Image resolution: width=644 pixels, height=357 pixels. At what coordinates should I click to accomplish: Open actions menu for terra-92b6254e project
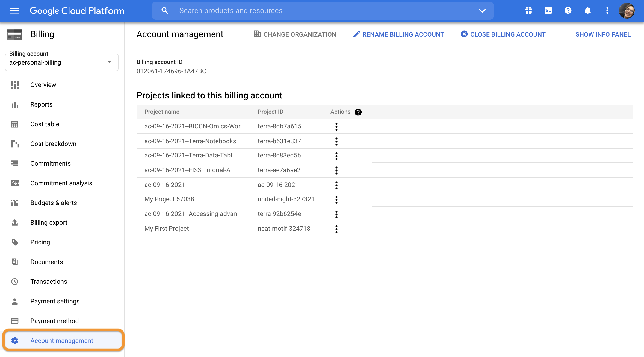[x=336, y=214]
